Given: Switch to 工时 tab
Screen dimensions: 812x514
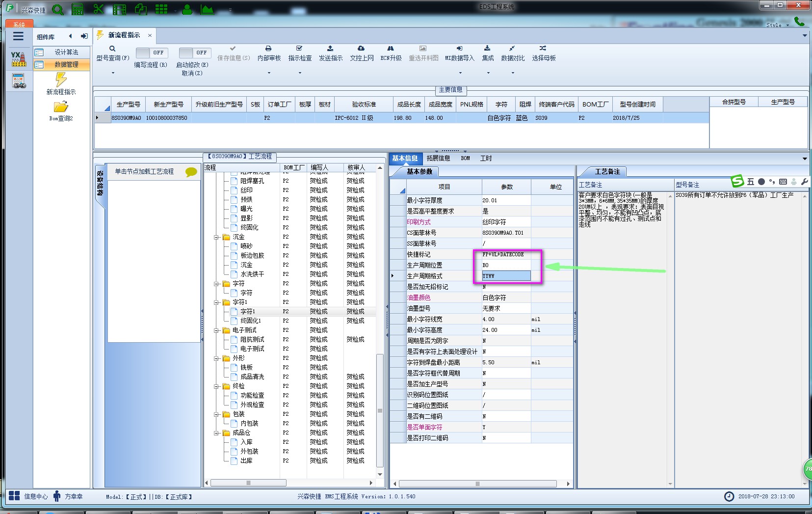Looking at the screenshot, I should click(x=486, y=158).
